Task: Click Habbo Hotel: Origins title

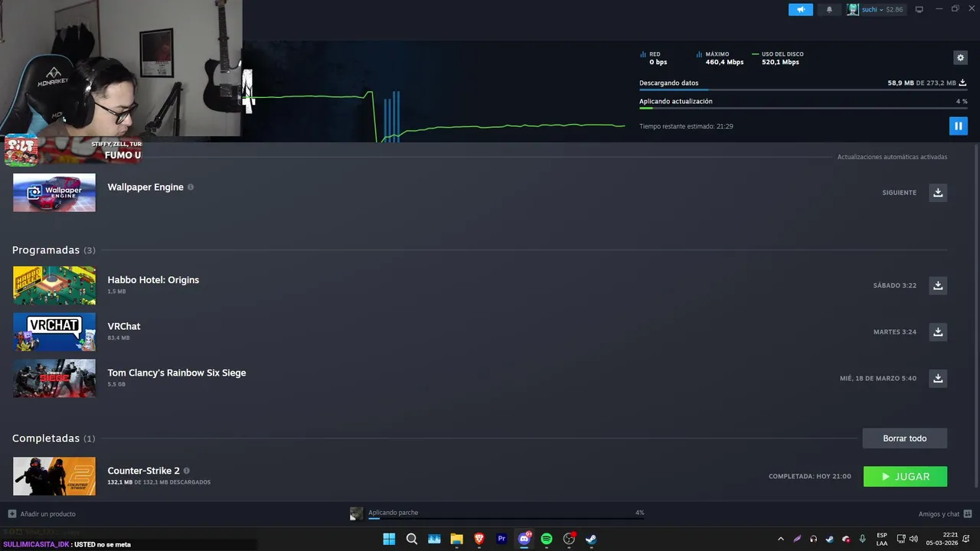Action: (153, 279)
